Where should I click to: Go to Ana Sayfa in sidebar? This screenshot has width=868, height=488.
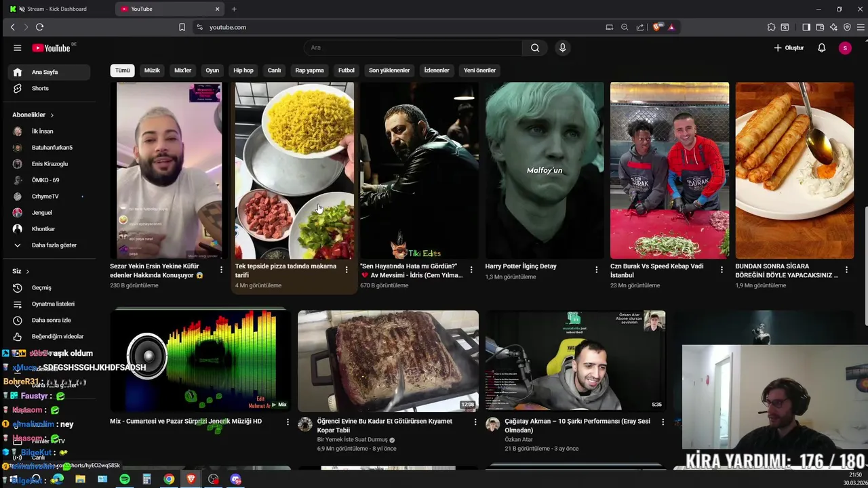pos(49,72)
